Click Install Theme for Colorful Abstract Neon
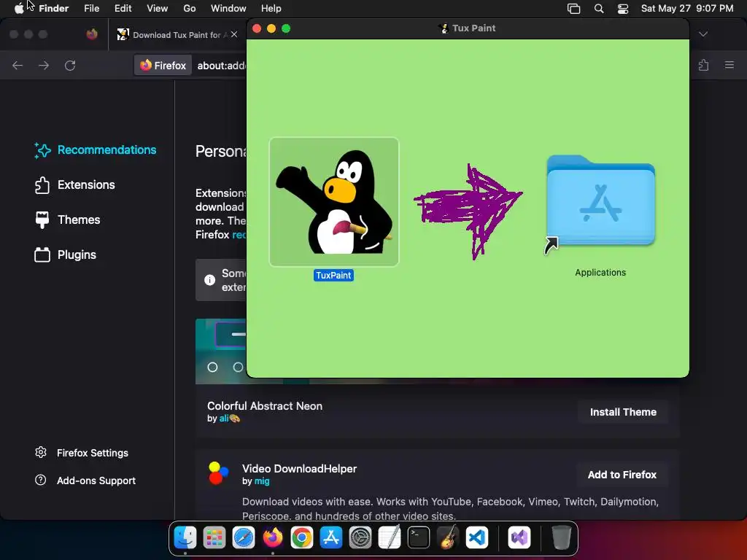This screenshot has width=747, height=560. 623,412
